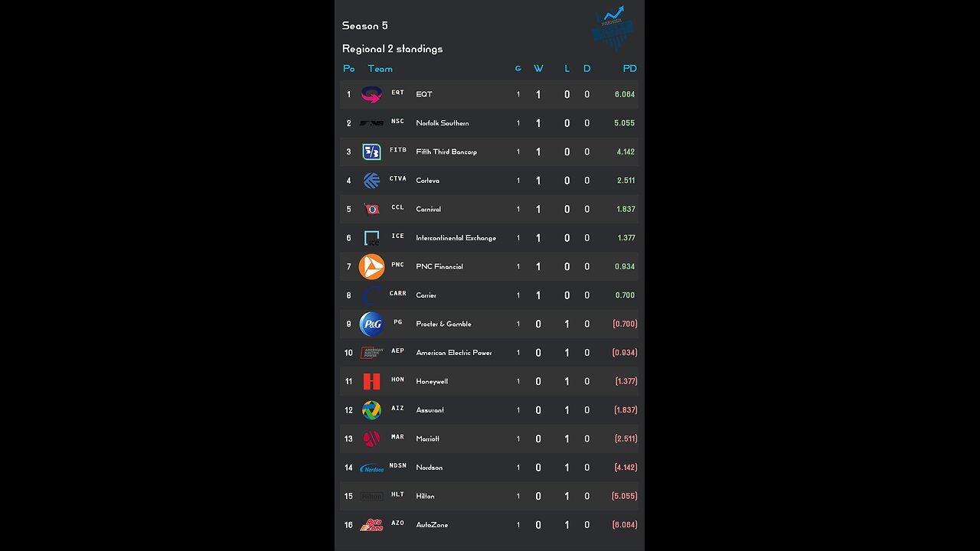Click the Nordson logo
Image resolution: width=980 pixels, height=551 pixels.
tap(371, 468)
